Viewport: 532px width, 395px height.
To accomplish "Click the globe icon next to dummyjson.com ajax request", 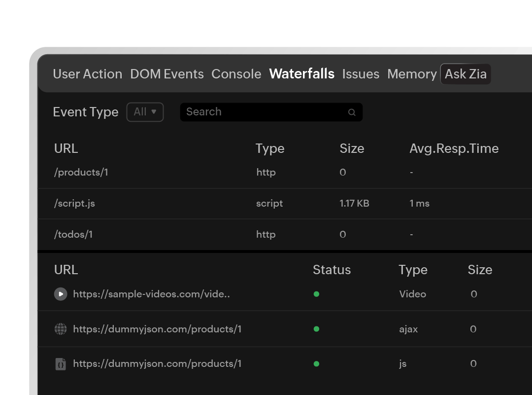I will tap(60, 329).
